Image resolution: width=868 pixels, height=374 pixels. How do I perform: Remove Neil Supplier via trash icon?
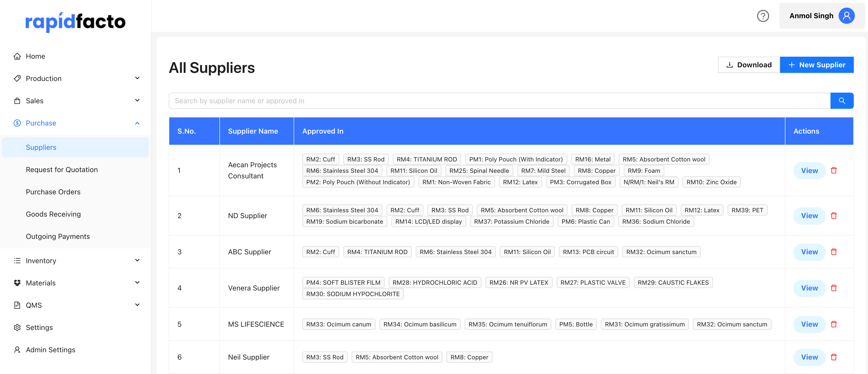click(x=834, y=357)
